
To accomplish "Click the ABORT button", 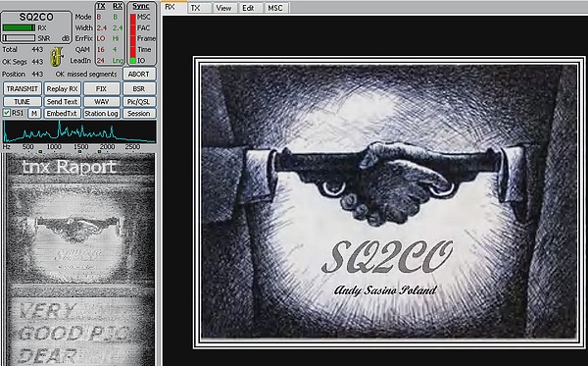I will [x=139, y=74].
